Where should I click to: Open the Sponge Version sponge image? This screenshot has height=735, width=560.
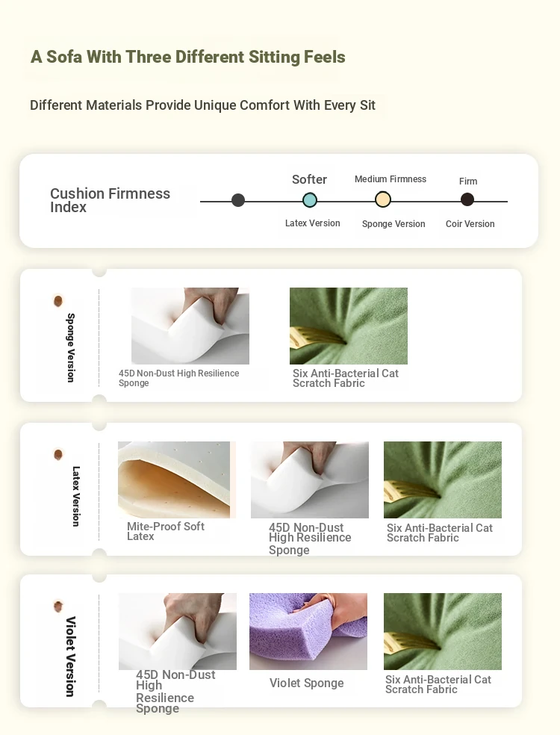point(190,326)
